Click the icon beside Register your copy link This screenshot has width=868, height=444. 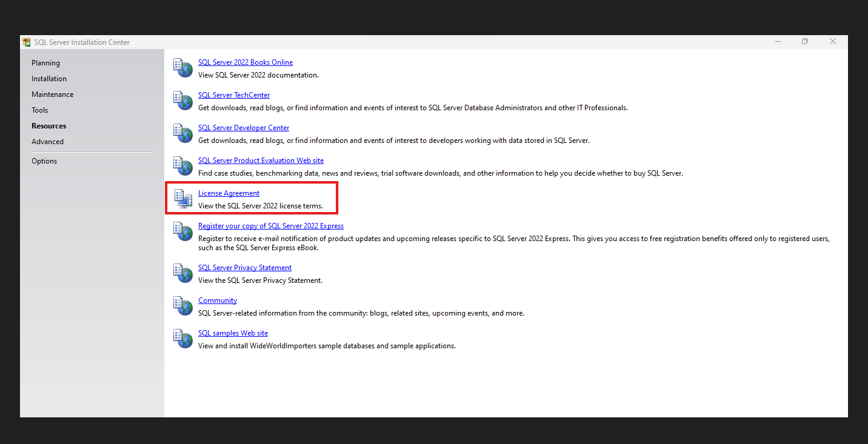pos(182,231)
